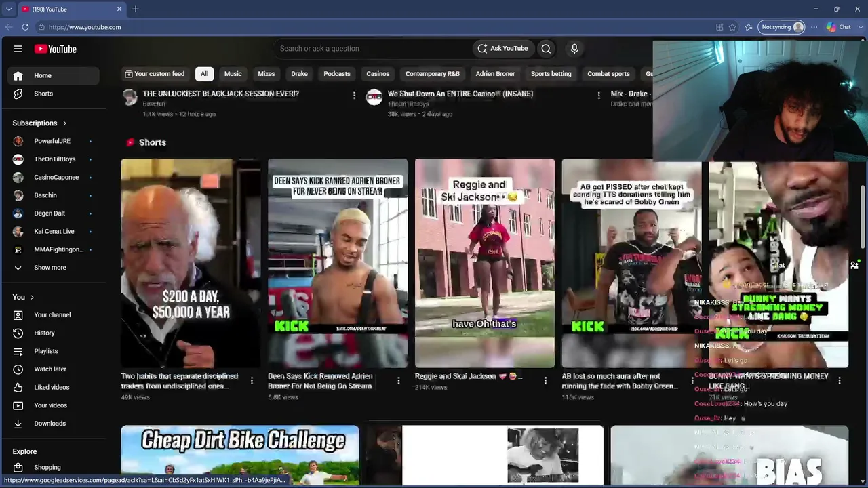Image resolution: width=868 pixels, height=488 pixels.
Task: Open the Not syncing profile button
Action: point(783,27)
